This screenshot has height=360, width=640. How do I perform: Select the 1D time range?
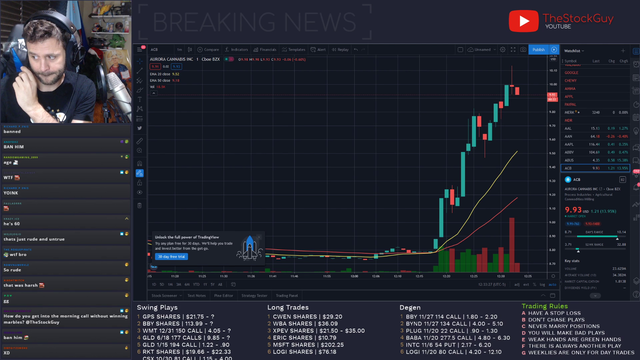tap(154, 284)
